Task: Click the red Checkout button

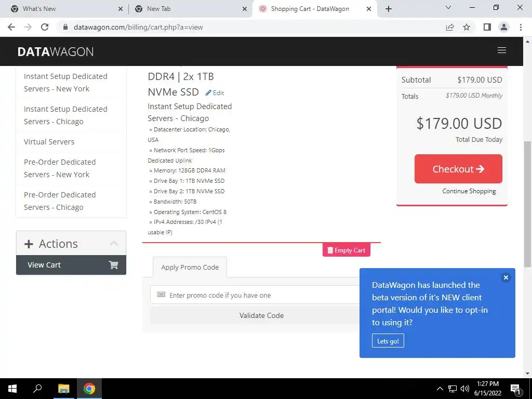Action: (x=458, y=169)
